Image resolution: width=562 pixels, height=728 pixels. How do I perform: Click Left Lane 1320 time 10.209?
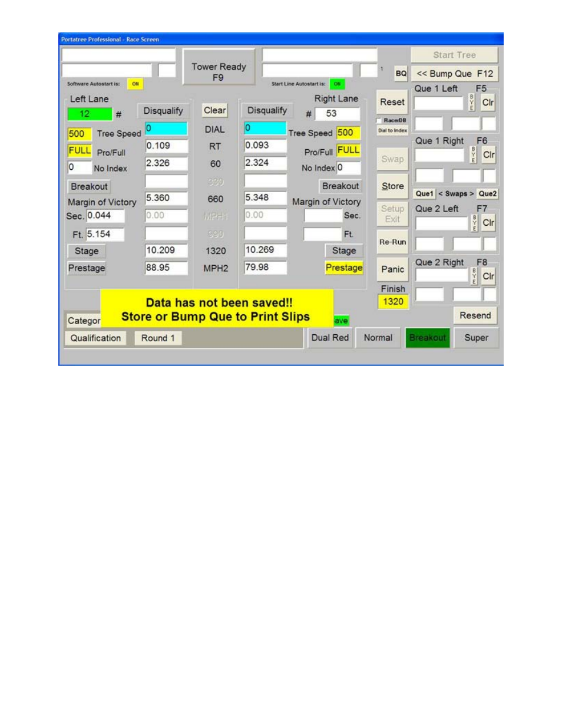pos(166,251)
